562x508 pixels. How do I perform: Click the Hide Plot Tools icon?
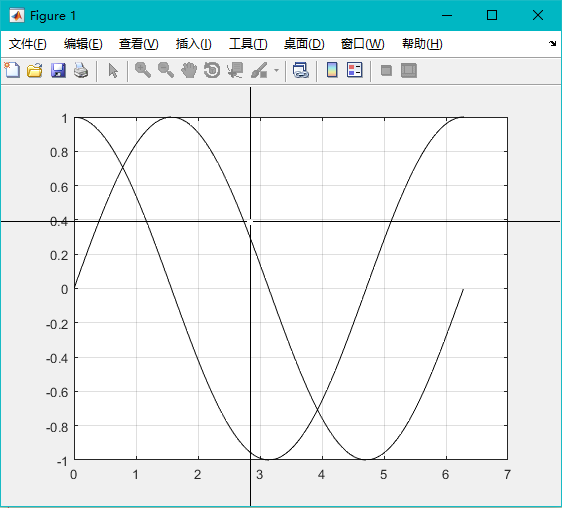pyautogui.click(x=386, y=71)
